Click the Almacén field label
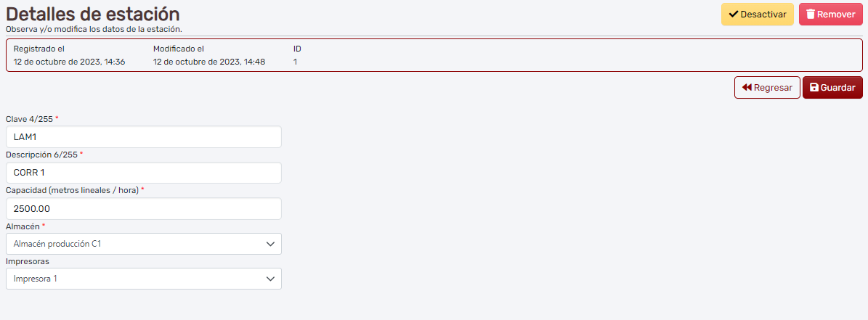The image size is (868, 320). point(23,226)
